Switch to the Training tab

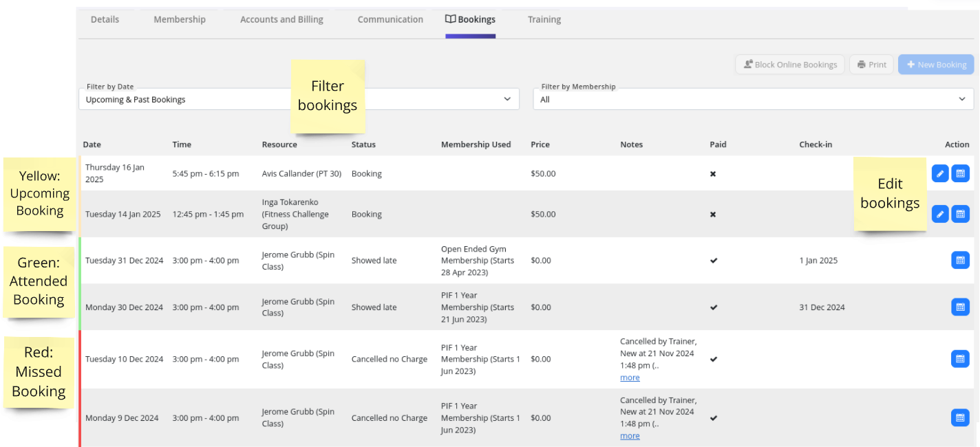pyautogui.click(x=544, y=19)
